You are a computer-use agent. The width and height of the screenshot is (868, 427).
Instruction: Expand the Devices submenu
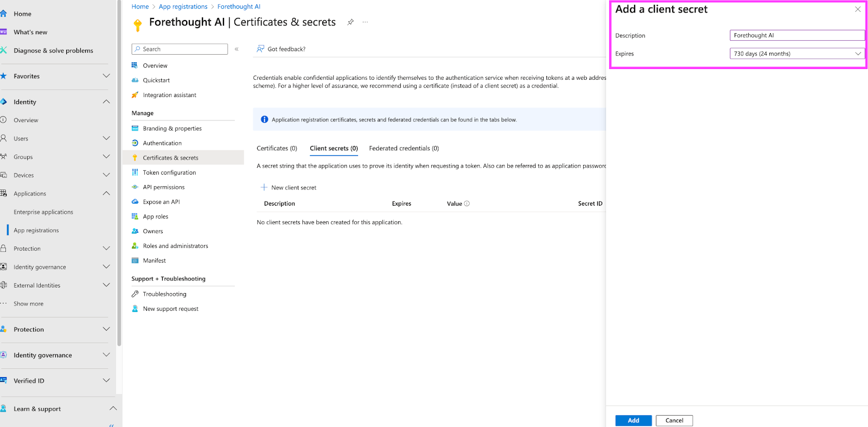[106, 175]
